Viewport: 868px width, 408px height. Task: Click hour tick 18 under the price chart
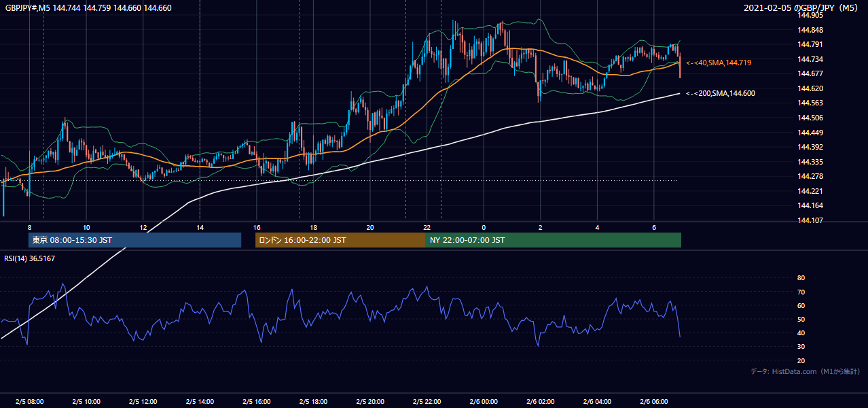(313, 227)
